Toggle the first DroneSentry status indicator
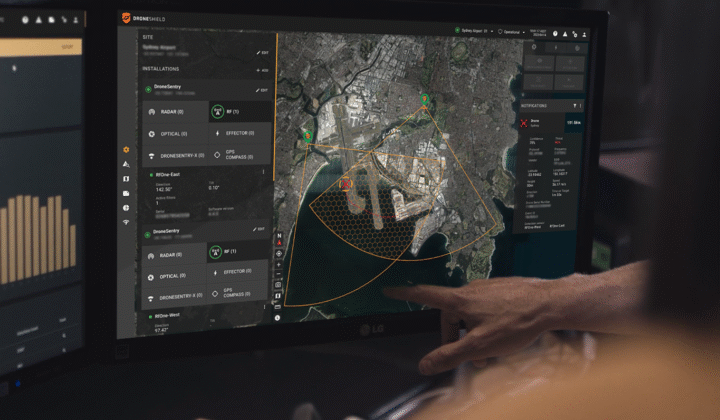720x420 pixels. coord(148,90)
